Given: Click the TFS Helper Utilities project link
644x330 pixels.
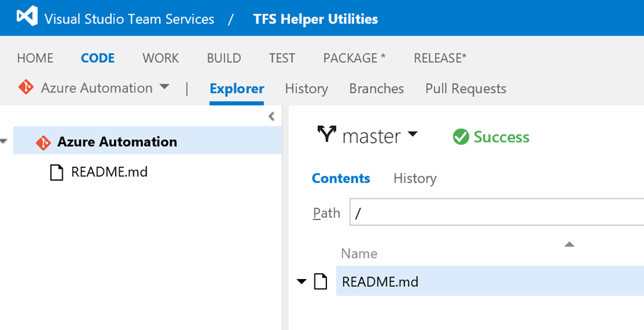Looking at the screenshot, I should point(315,19).
